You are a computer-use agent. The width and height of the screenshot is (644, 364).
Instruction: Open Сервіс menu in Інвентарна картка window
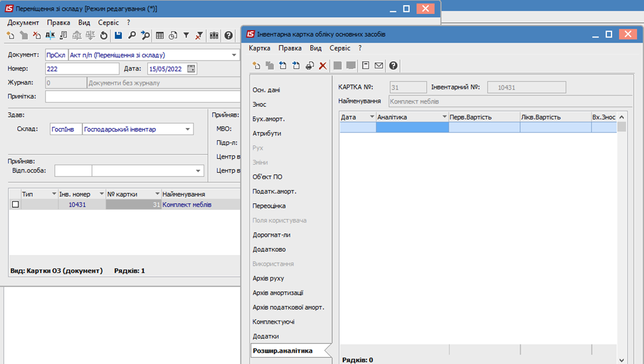click(340, 48)
